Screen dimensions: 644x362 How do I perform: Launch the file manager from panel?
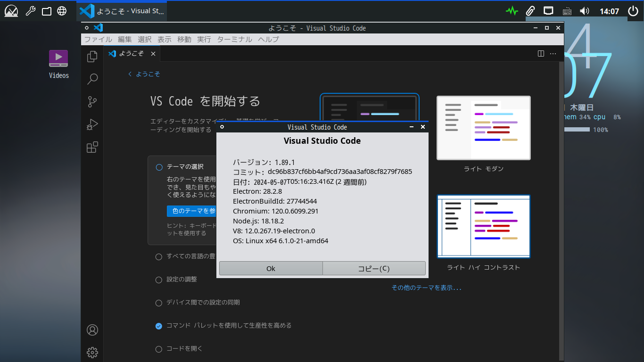pos(46,11)
